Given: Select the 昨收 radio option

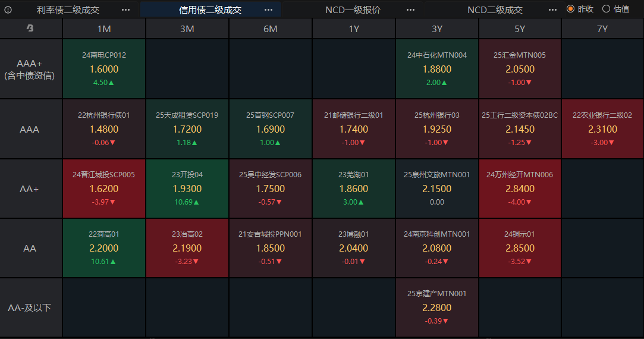Looking at the screenshot, I should tap(580, 9).
